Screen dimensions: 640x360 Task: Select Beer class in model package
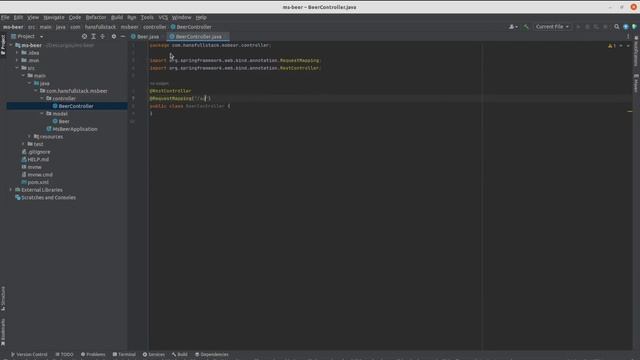click(x=64, y=121)
